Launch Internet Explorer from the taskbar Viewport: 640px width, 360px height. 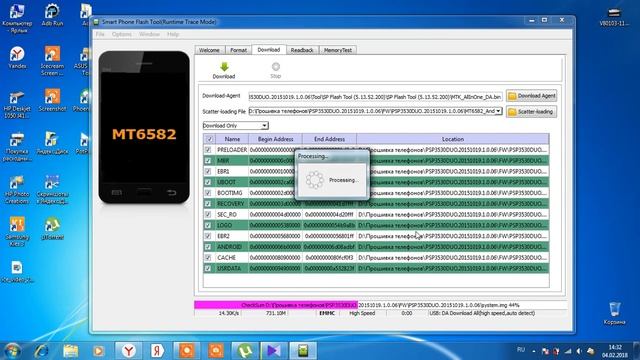click(x=41, y=351)
